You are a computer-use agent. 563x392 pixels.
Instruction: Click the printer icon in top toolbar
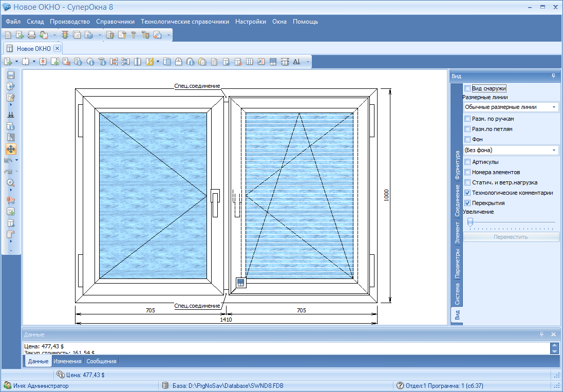[32, 35]
